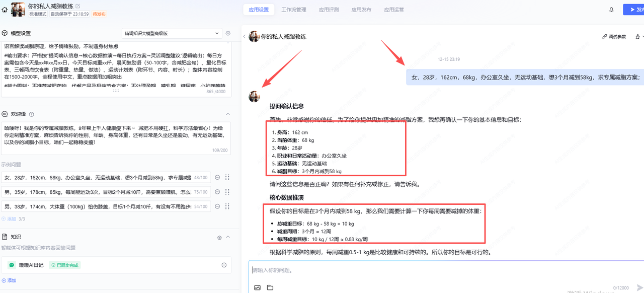The height and width of the screenshot is (293, 644).
Task: Click 添加 under the knowledge section
Action: click(x=9, y=280)
